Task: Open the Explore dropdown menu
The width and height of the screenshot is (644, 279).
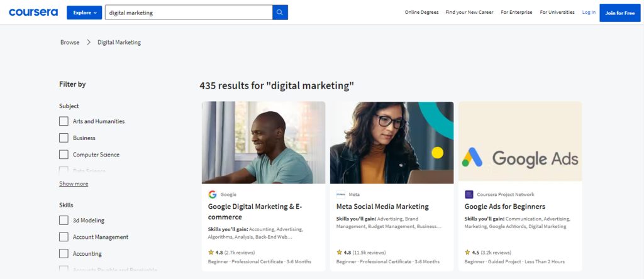Action: pos(84,13)
